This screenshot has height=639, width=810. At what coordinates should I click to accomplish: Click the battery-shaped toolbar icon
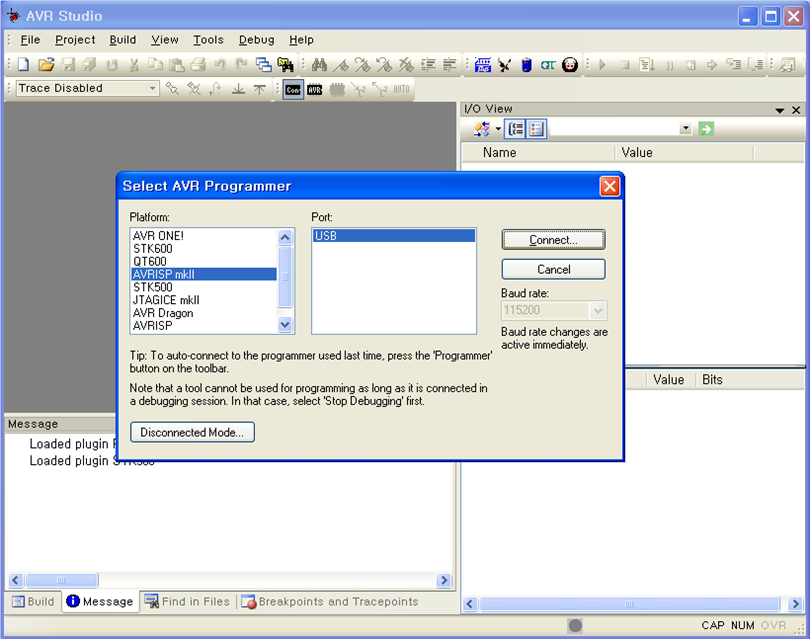tap(526, 65)
